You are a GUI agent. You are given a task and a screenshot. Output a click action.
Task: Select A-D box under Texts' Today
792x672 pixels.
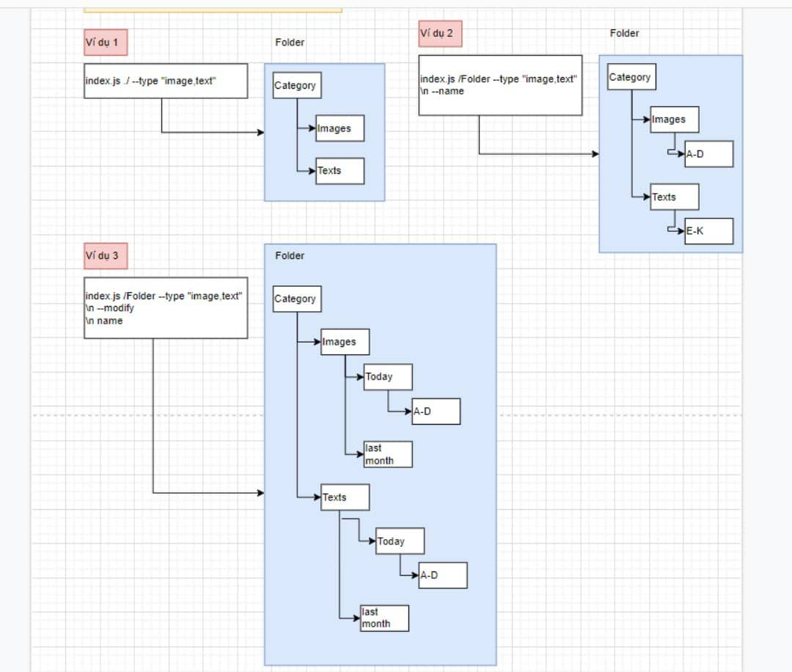click(x=443, y=575)
